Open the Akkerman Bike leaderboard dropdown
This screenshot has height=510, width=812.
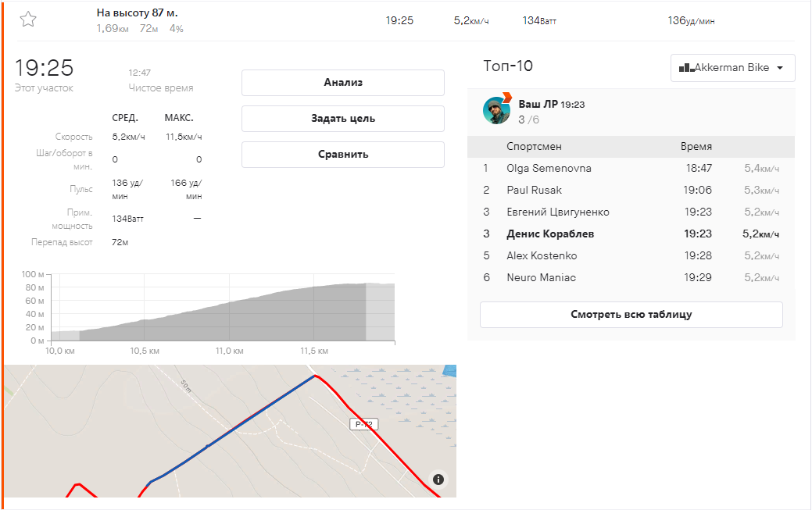732,68
